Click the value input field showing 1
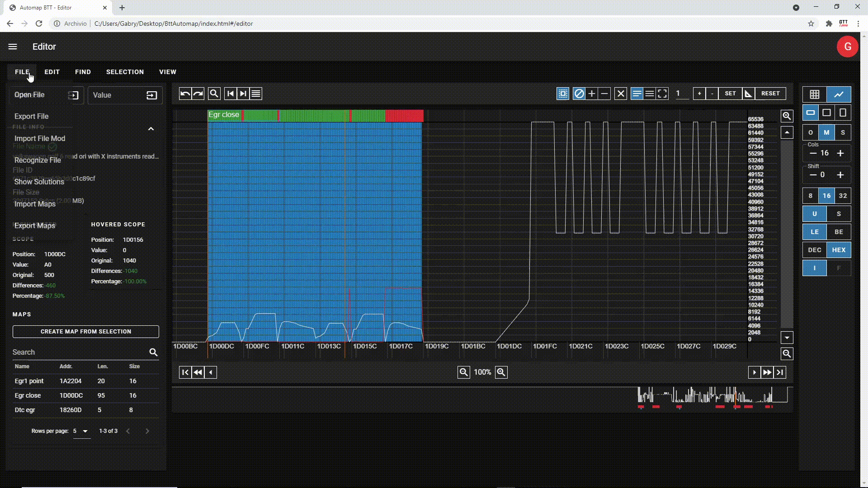This screenshot has width=868, height=488. tap(682, 94)
